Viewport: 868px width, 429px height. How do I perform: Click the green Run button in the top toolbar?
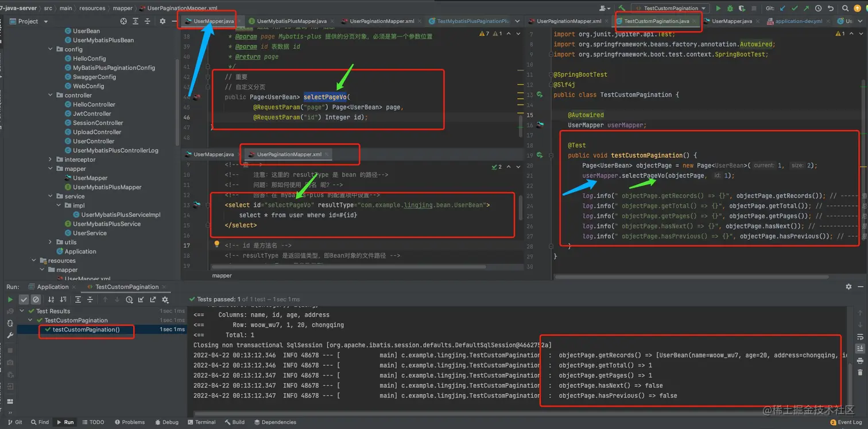718,8
